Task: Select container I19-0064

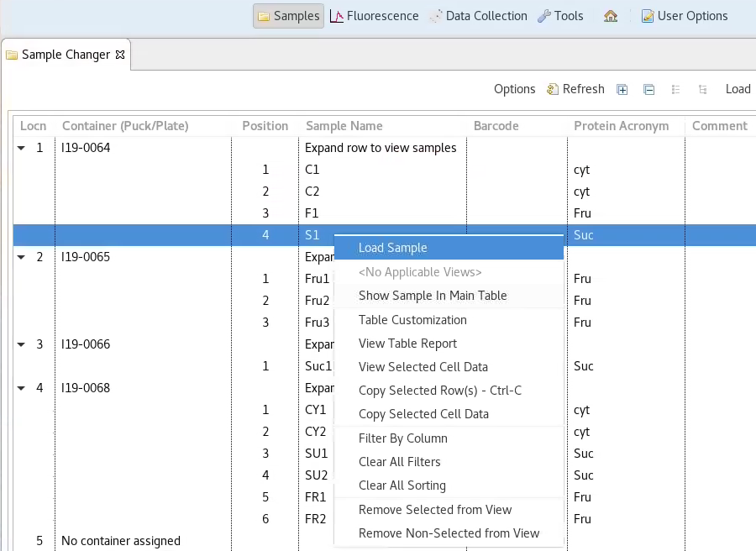Action: pos(86,148)
